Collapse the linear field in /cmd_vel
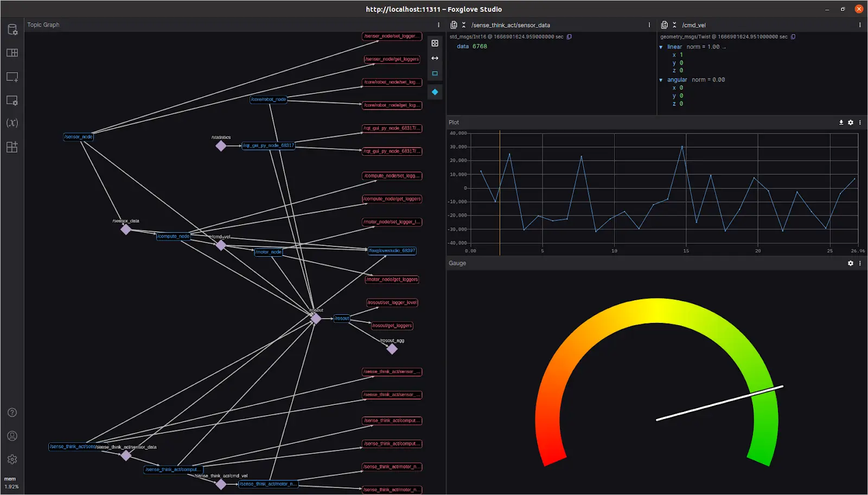This screenshot has width=868, height=495. (x=661, y=47)
